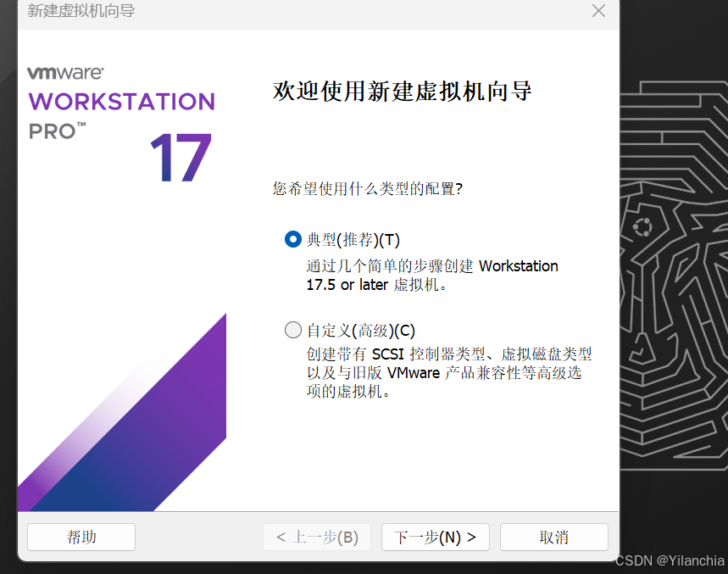Click the heading 欢迎使用新建虚拟机向导

[402, 91]
